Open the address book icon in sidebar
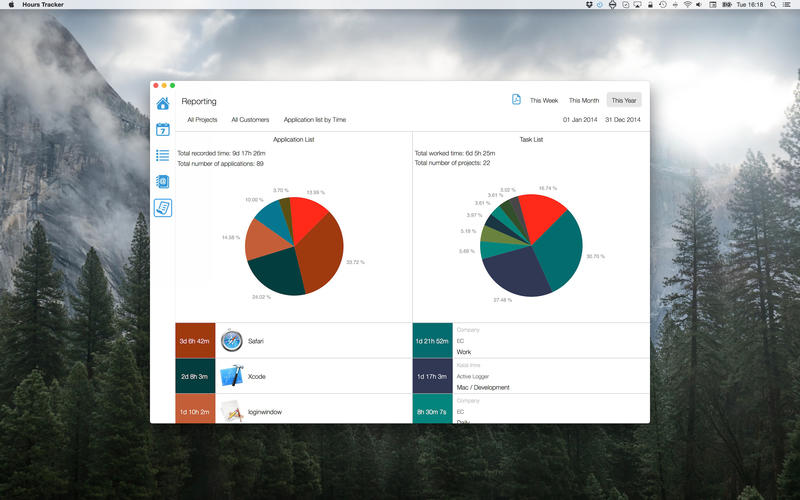The height and width of the screenshot is (500, 800). [163, 182]
